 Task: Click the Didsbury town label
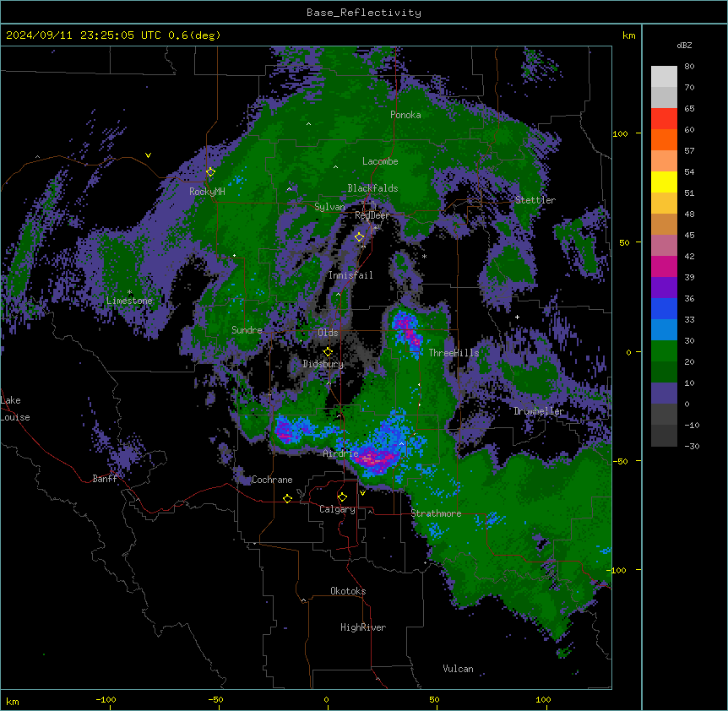pos(323,364)
